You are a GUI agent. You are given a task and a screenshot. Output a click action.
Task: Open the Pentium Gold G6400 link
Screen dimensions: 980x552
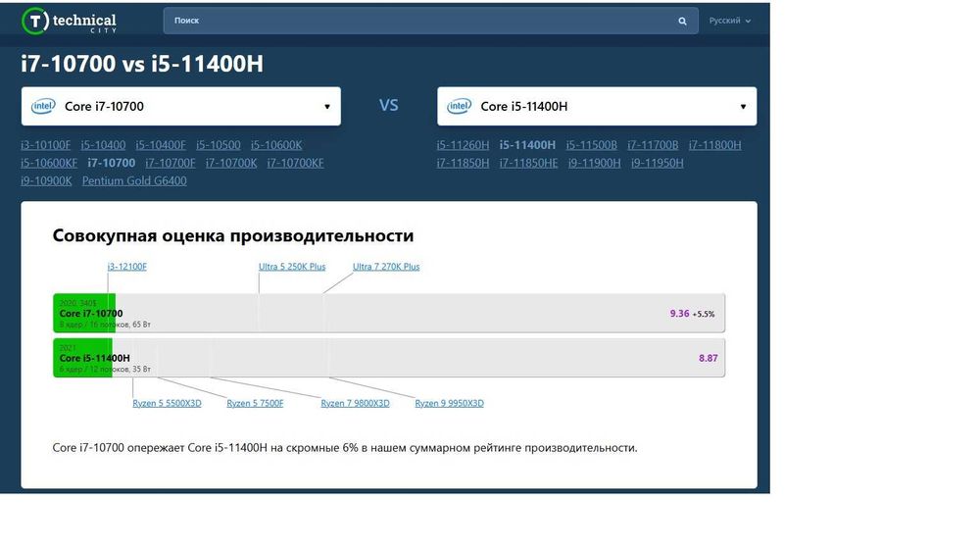134,180
